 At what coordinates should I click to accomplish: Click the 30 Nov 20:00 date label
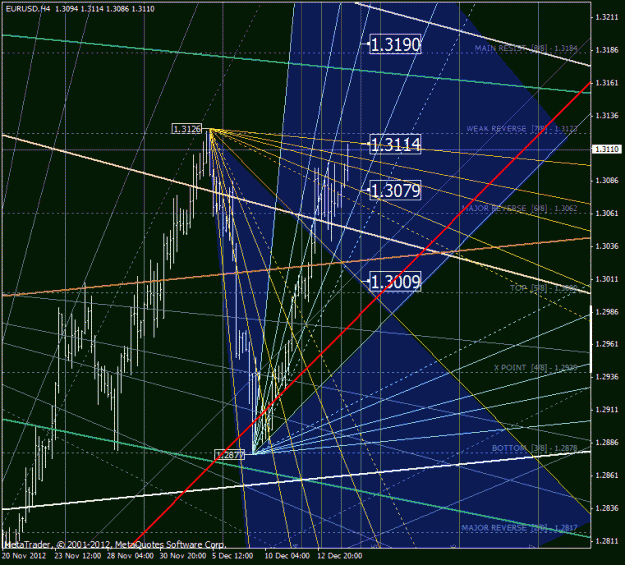click(183, 556)
